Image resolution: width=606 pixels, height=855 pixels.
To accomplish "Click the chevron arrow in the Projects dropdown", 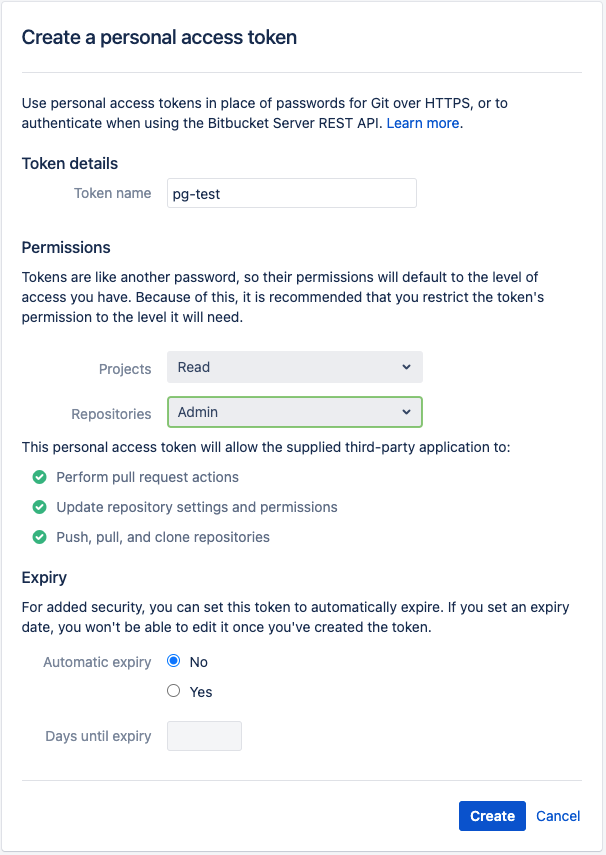I will tap(406, 367).
